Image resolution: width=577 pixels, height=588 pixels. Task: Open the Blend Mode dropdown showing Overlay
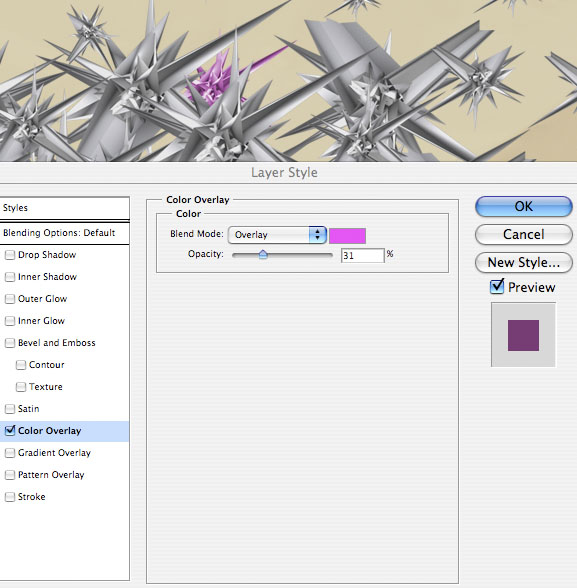tap(277, 235)
